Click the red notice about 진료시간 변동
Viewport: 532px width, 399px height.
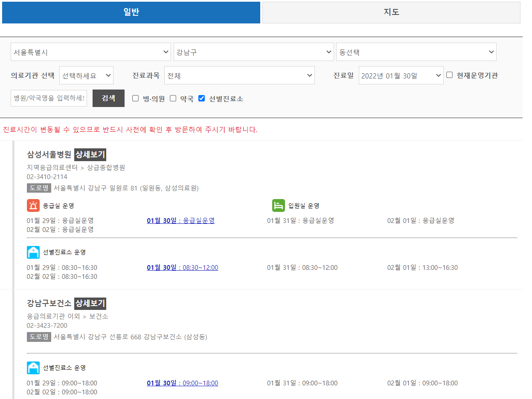(x=130, y=130)
